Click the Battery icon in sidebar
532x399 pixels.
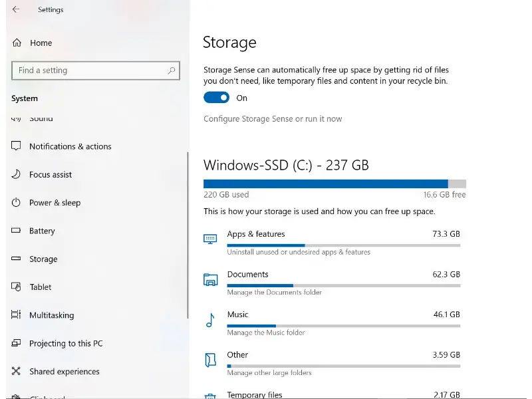16,230
